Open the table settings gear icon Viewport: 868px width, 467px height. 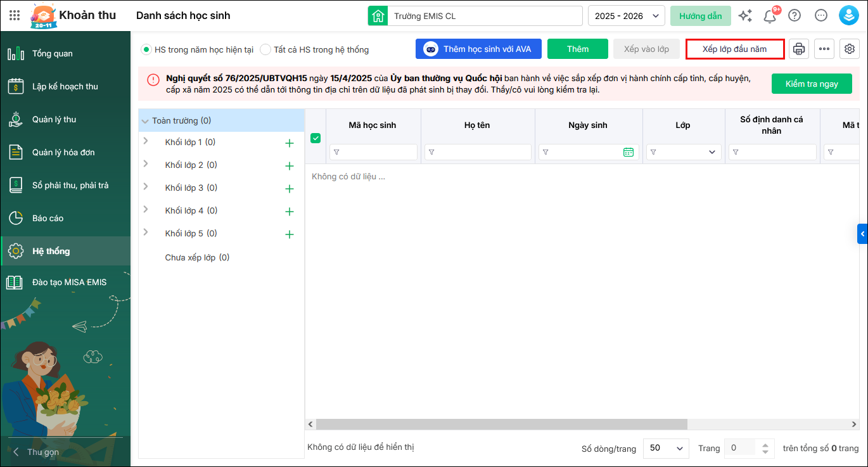(x=849, y=49)
